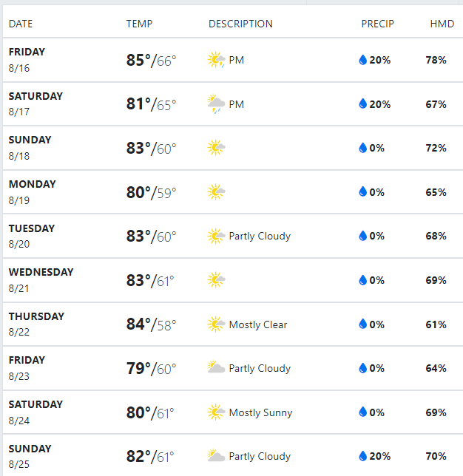Click the sunny icon for Sunday 8/18

216,149
